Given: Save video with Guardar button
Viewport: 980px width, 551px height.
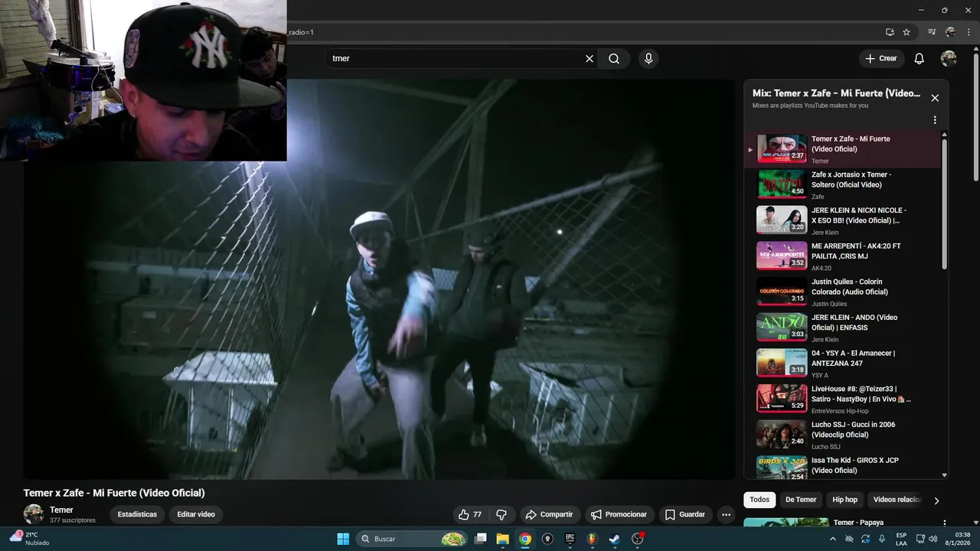Looking at the screenshot, I should coord(685,514).
